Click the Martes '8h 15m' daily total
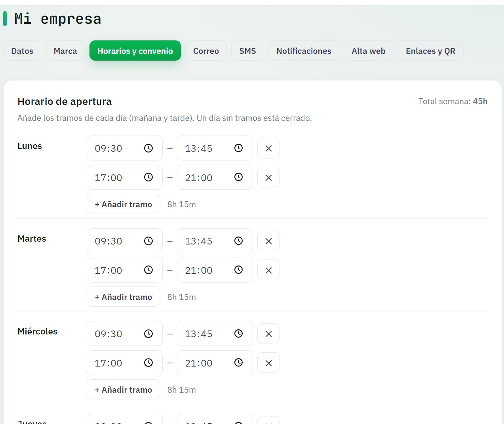Image resolution: width=504 pixels, height=424 pixels. (x=181, y=297)
